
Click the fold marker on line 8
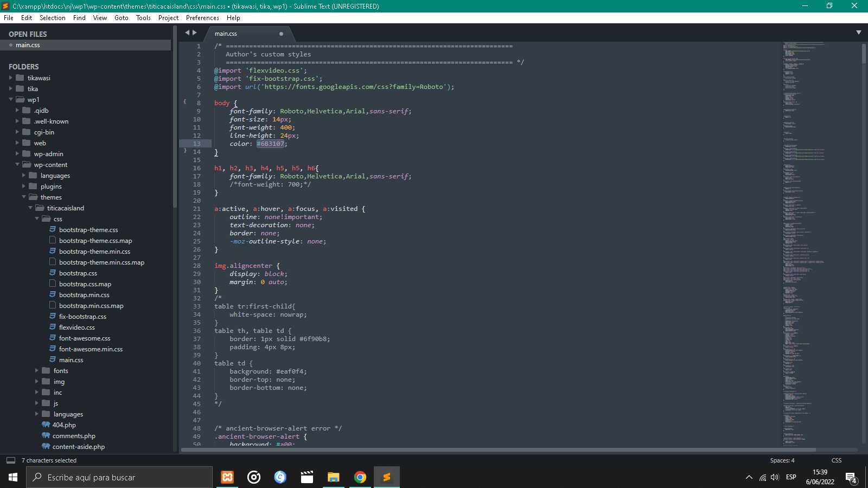pos(185,101)
